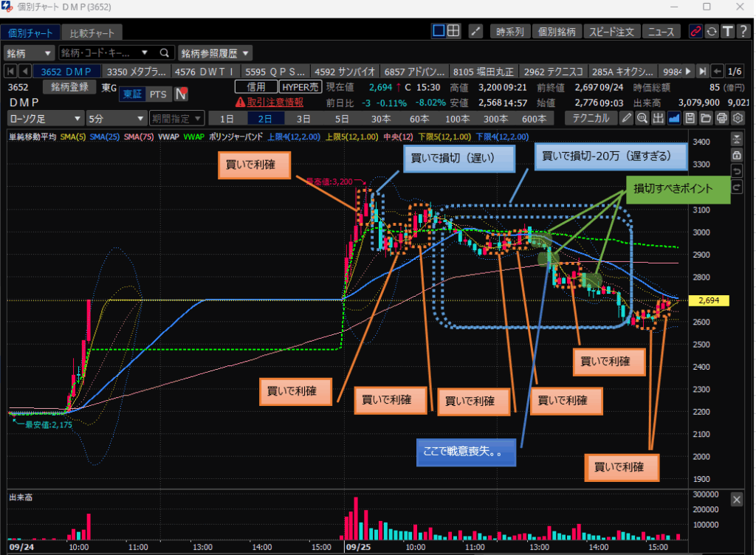
Task: Switch to four-panel grid layout view
Action: (x=454, y=31)
